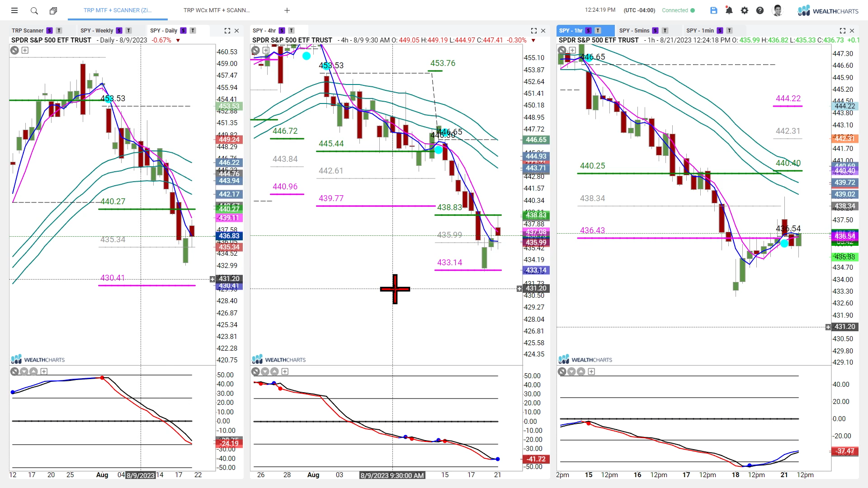Switch to the TRP MTF + SCANNER workspace tab
Screen dimensions: 868x488
tap(118, 10)
